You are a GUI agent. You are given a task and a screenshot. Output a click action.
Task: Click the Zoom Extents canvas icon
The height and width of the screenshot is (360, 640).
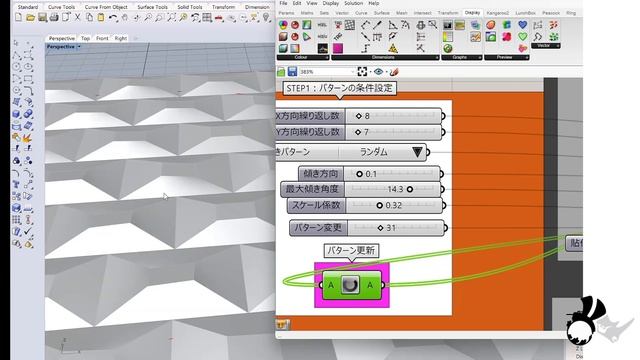pyautogui.click(x=362, y=72)
